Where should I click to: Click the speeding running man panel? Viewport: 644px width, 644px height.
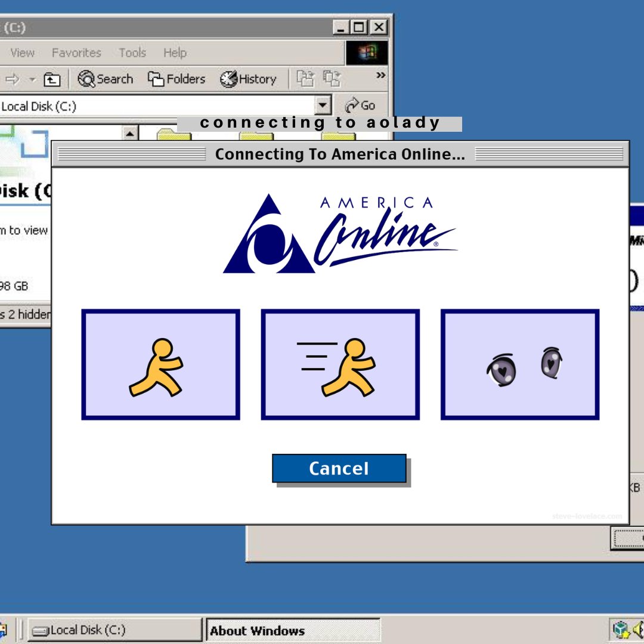tap(340, 365)
